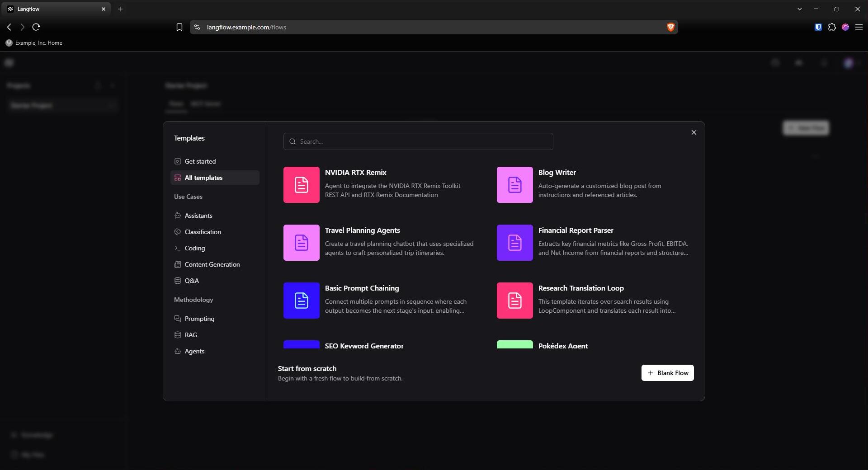
Task: Show Prompting methodology templates
Action: [x=215, y=319]
